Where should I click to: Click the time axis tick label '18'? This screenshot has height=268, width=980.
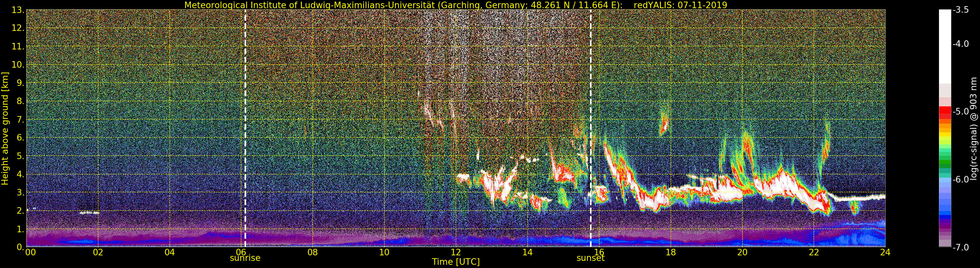[x=670, y=252]
